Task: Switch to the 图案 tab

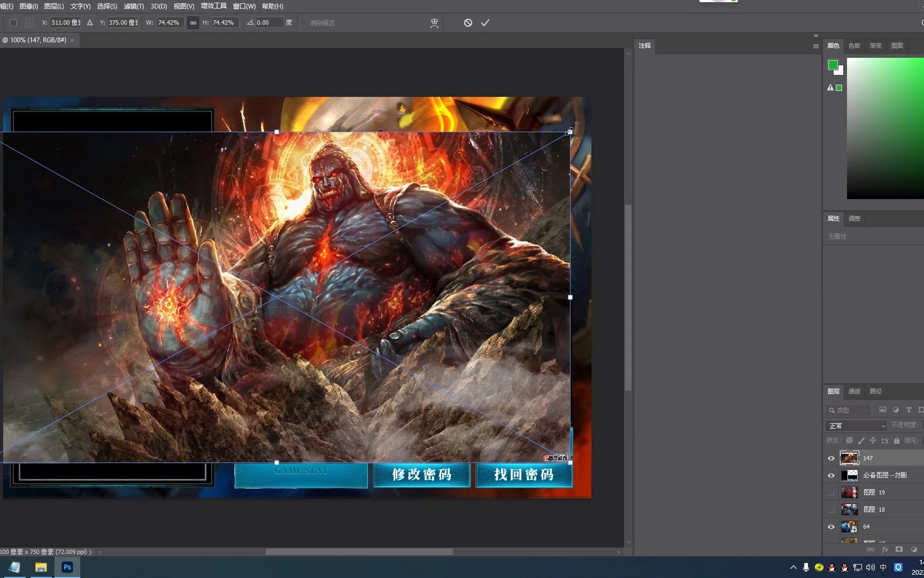Action: point(897,45)
